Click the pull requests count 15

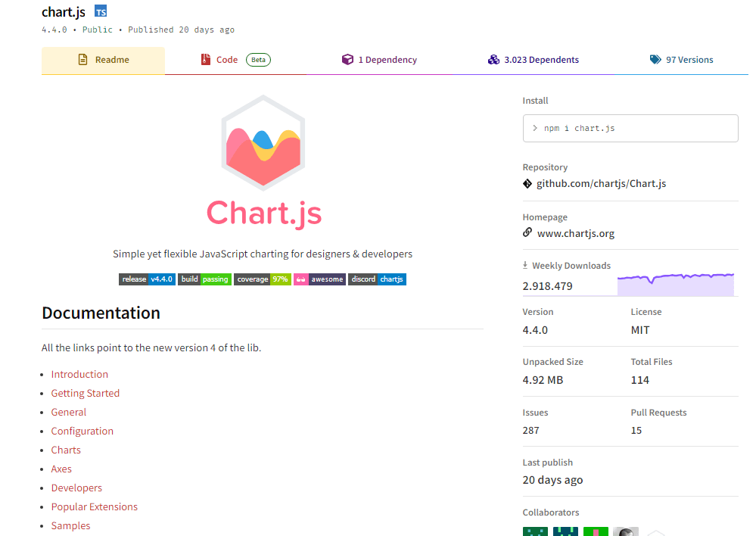coord(636,430)
